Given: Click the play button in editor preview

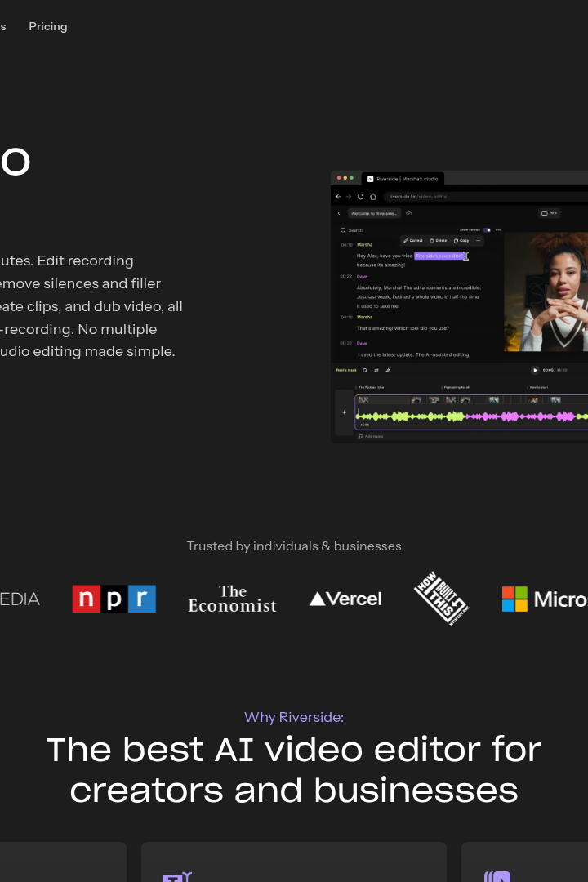Looking at the screenshot, I should tap(535, 370).
